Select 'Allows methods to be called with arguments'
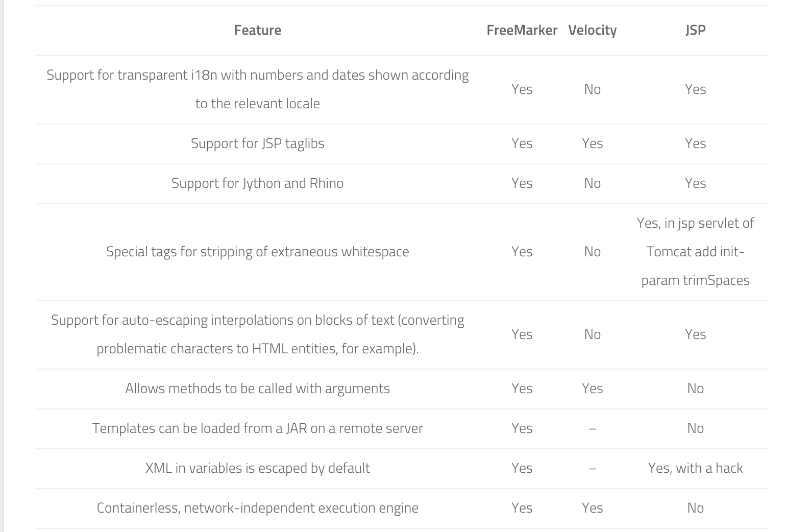 click(257, 389)
